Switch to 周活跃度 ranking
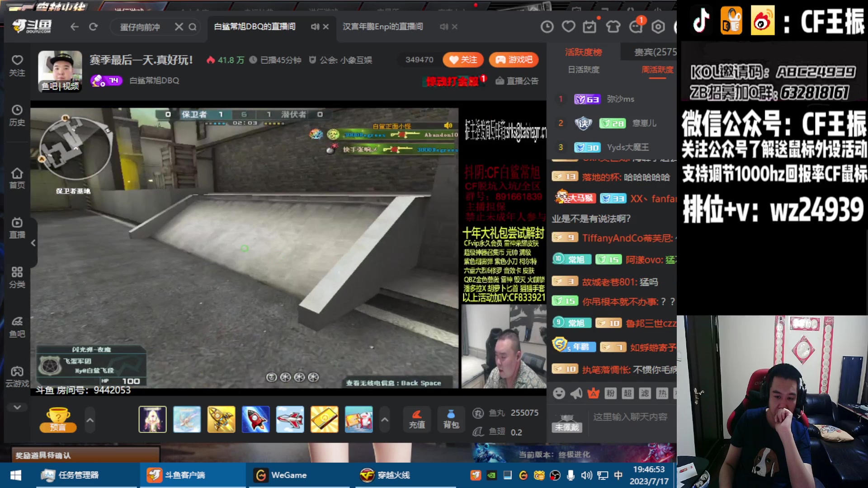The width and height of the screenshot is (868, 488). [x=657, y=70]
